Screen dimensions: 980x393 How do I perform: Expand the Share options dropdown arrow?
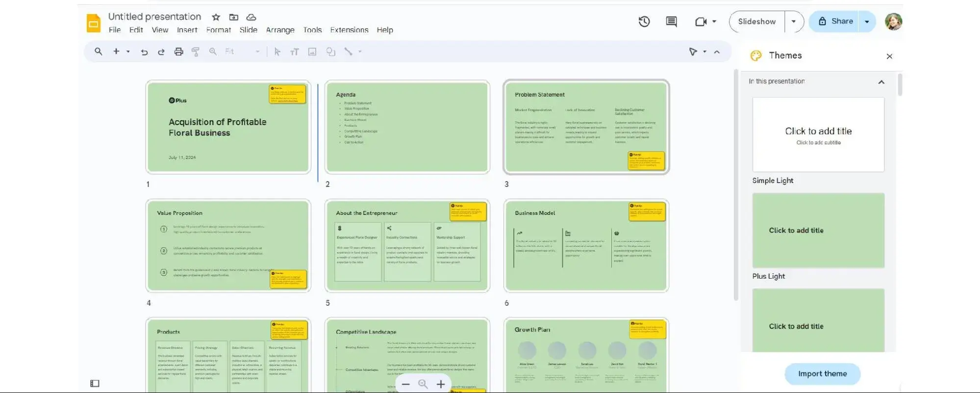pos(867,22)
